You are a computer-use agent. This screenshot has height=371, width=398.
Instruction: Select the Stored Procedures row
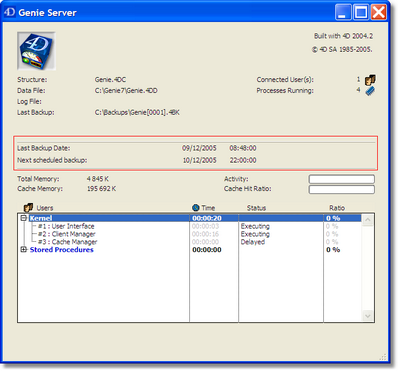189,250
